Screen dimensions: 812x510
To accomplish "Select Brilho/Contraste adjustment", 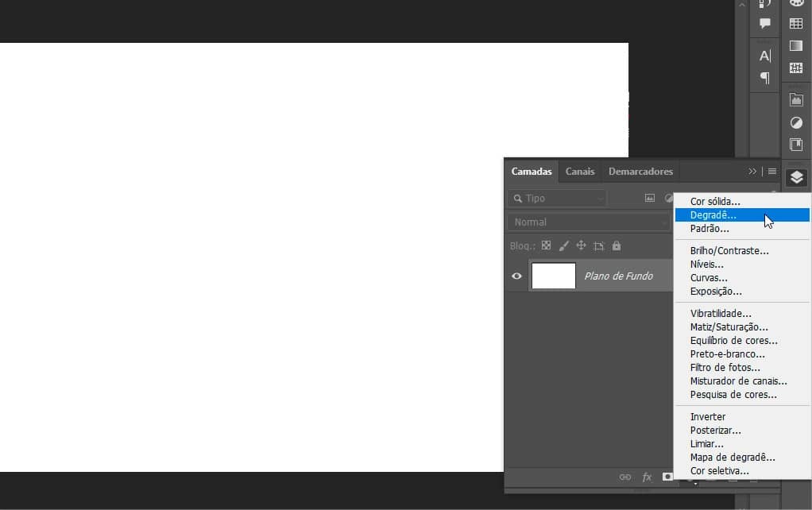I will pos(729,250).
